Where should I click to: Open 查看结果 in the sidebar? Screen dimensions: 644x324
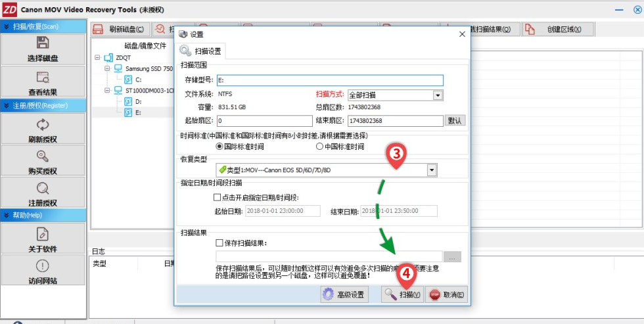43,81
